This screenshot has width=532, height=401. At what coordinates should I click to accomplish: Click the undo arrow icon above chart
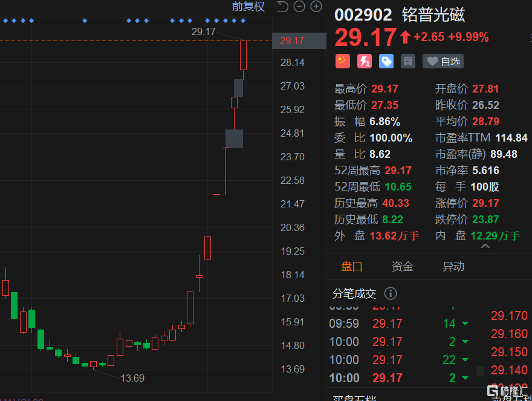pyautogui.click(x=283, y=7)
